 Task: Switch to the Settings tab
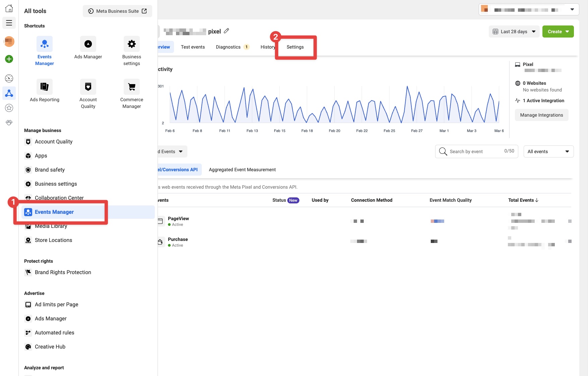click(x=295, y=47)
